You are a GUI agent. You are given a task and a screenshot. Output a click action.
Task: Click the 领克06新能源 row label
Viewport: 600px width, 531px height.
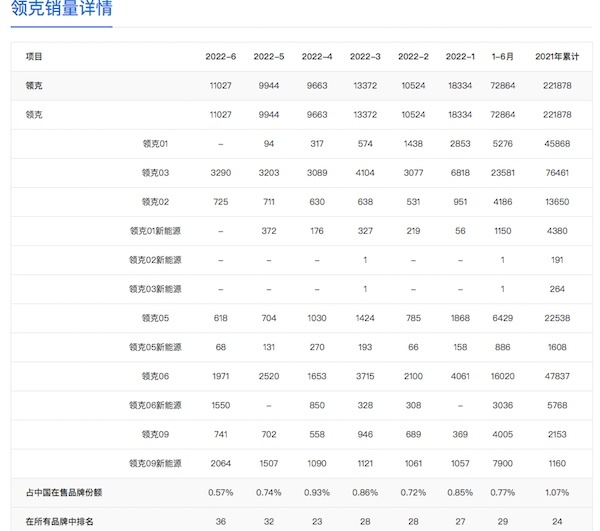click(x=155, y=406)
